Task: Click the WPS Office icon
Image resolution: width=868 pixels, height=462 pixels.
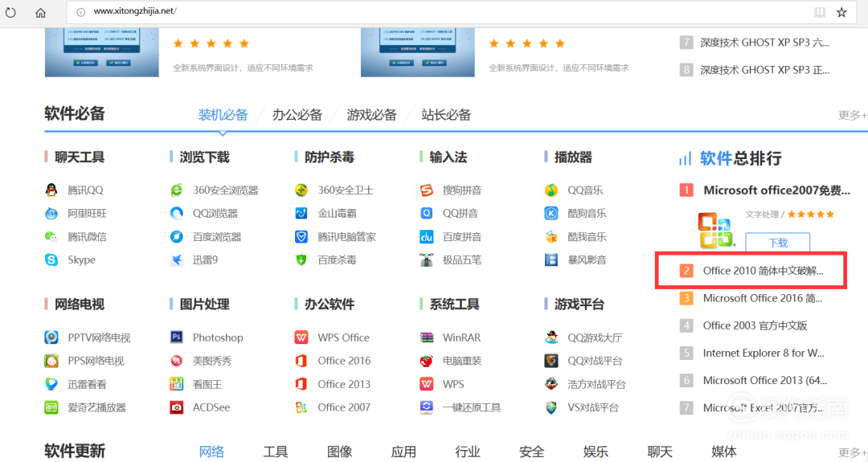Action: click(301, 337)
